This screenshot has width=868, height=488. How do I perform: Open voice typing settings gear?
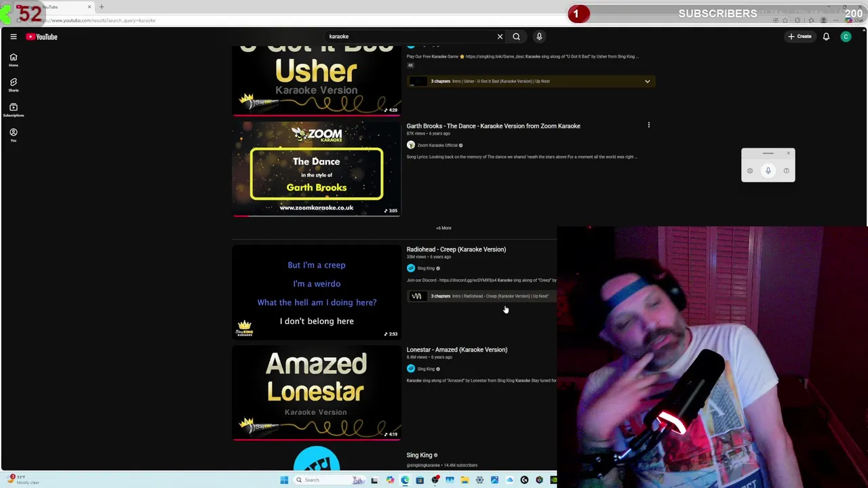click(x=750, y=171)
